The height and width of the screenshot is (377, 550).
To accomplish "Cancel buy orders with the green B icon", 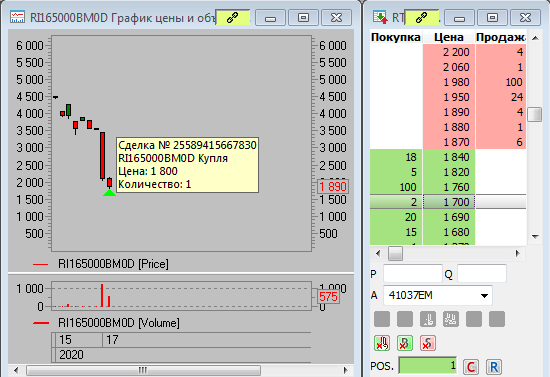I will tap(405, 343).
